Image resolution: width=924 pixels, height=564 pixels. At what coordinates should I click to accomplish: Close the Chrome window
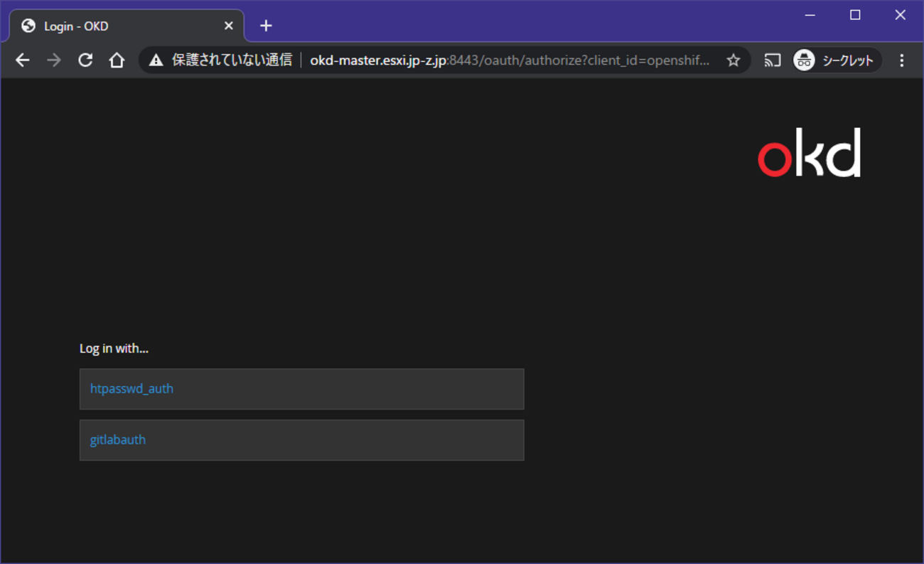900,15
